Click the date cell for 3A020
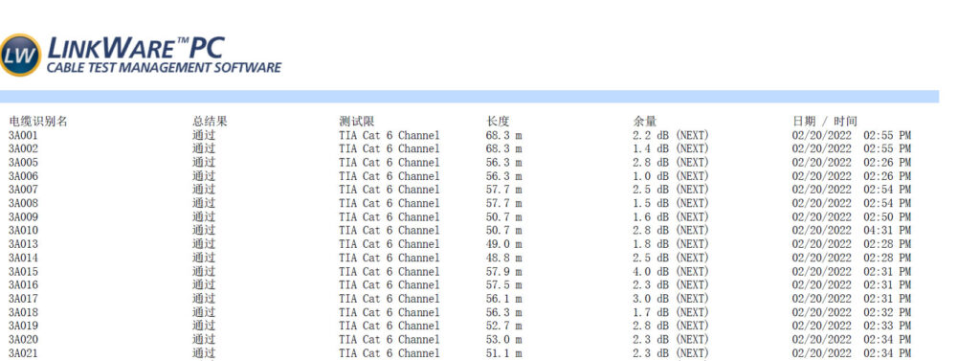980x361 pixels. pos(851,339)
